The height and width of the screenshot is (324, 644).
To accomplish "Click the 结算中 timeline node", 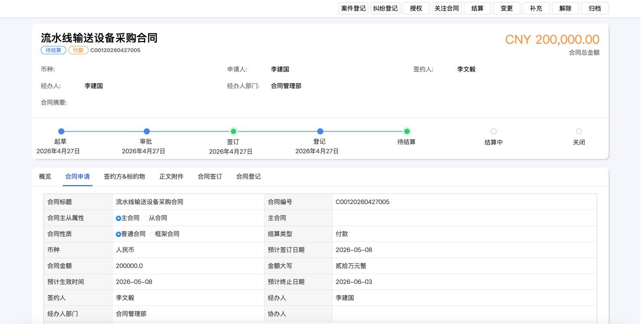I will [493, 131].
